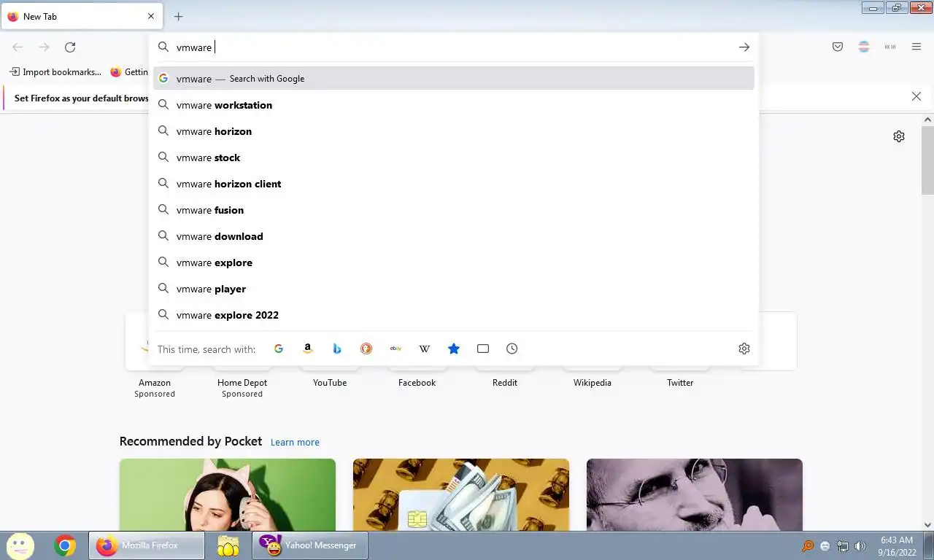Choose the "vmware workstation" suggestion
Screen dimensions: 934x560
pos(454,105)
